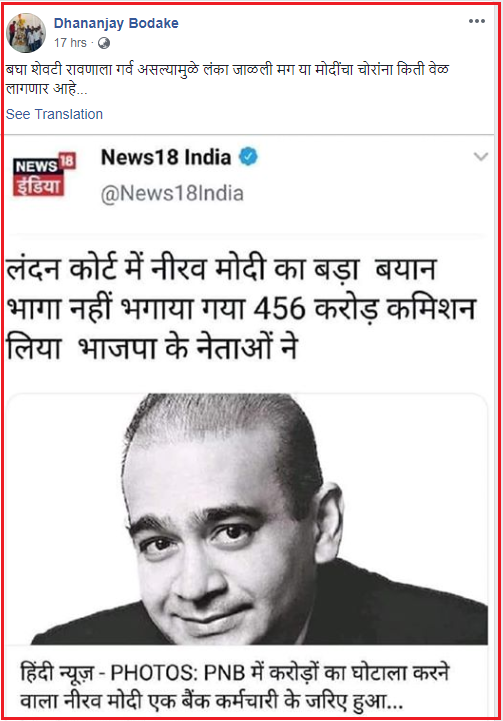Open the News18 India account name

[x=166, y=157]
